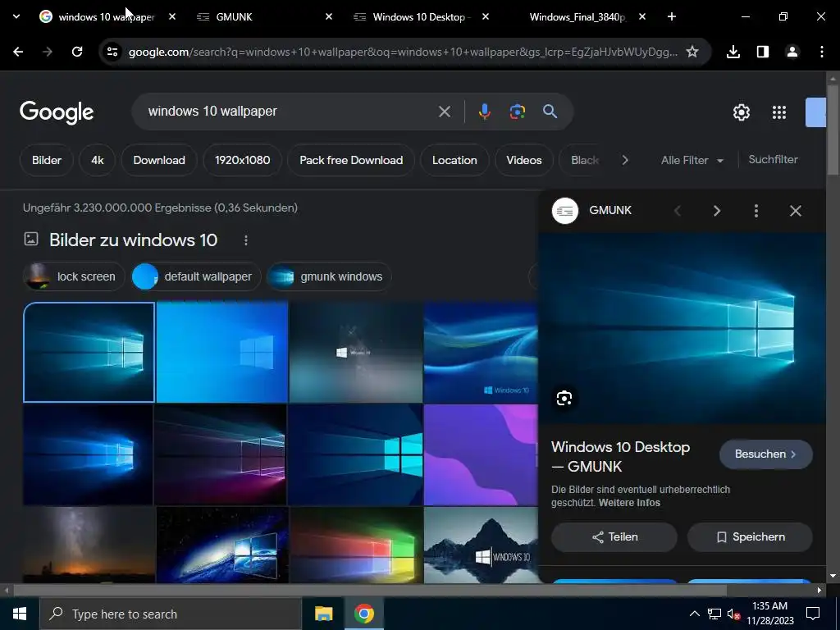Viewport: 840px width, 630px height.
Task: Open the Google apps grid
Action: point(779,112)
